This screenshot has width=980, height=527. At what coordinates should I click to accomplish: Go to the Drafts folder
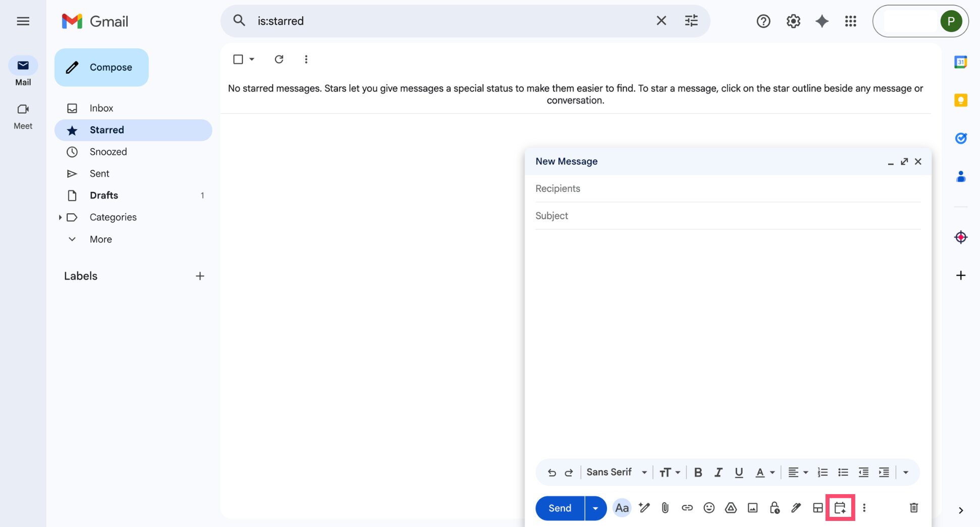[x=104, y=195]
